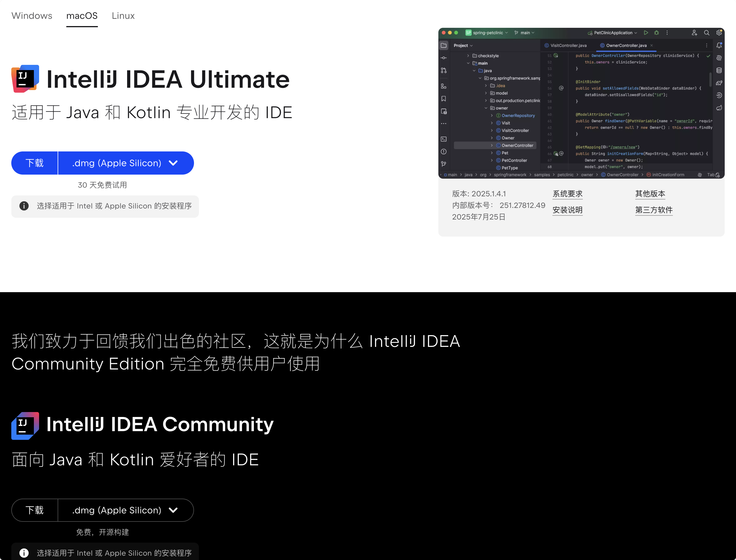Click the Run button in IDE toolbar

646,33
